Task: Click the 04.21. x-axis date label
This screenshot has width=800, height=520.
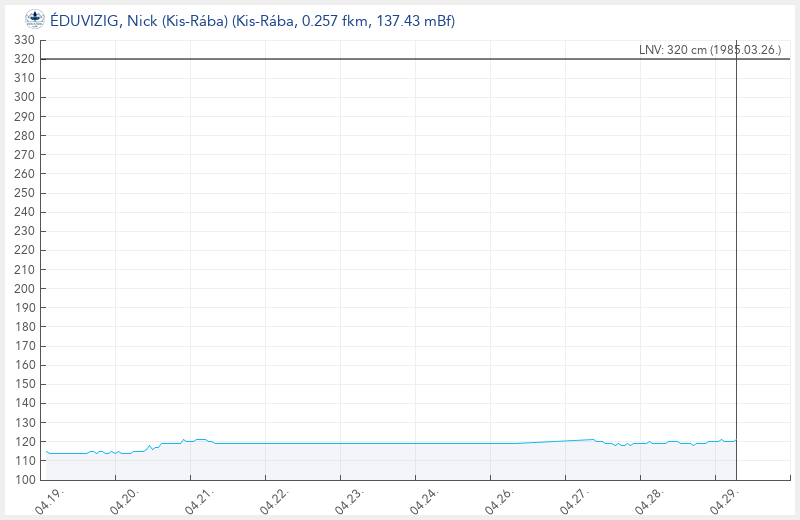Action: pyautogui.click(x=198, y=499)
